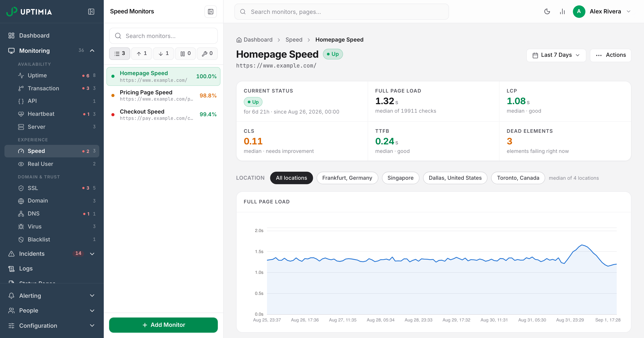Go to Speed in breadcrumb
Screen dimensions: 644x338
click(x=294, y=40)
